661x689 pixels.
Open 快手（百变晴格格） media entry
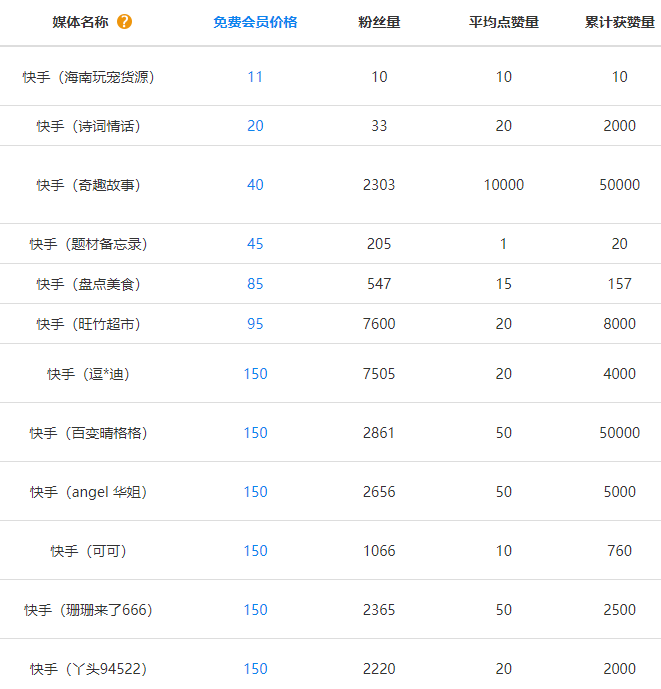tap(88, 433)
